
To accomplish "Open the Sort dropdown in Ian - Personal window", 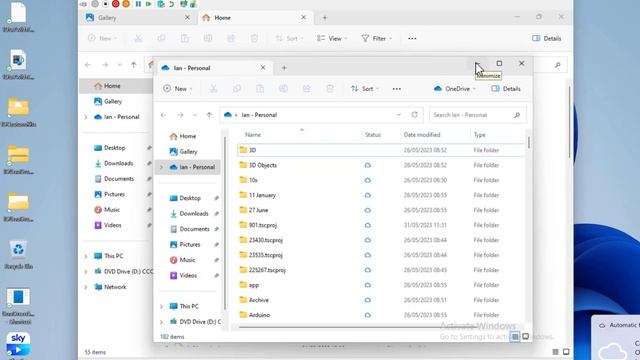I will coord(365,89).
